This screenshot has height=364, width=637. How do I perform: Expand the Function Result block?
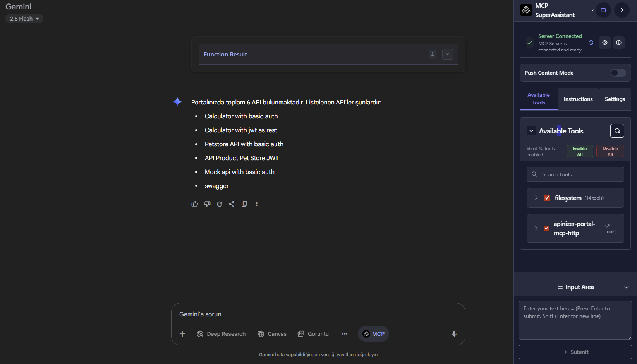[447, 54]
